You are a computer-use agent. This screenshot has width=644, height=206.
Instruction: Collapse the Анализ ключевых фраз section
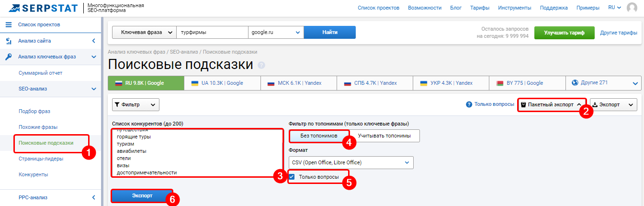tap(93, 57)
